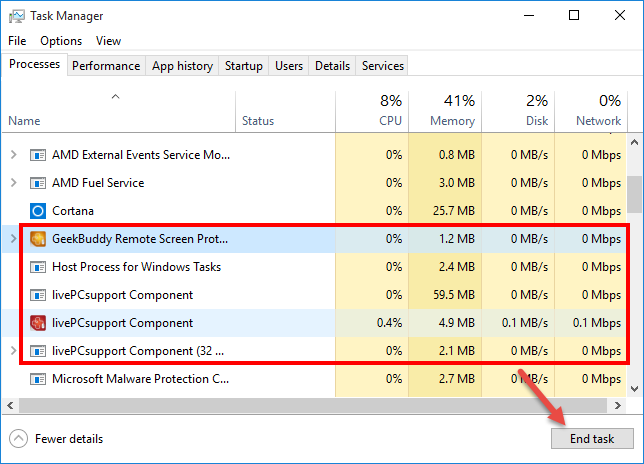Select the Processes tab
The width and height of the screenshot is (644, 464).
pyautogui.click(x=34, y=64)
